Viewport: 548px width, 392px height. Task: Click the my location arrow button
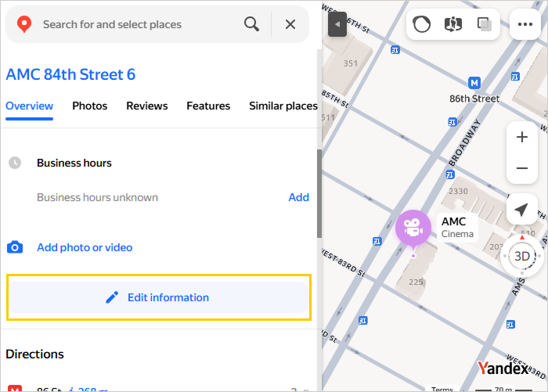point(521,210)
